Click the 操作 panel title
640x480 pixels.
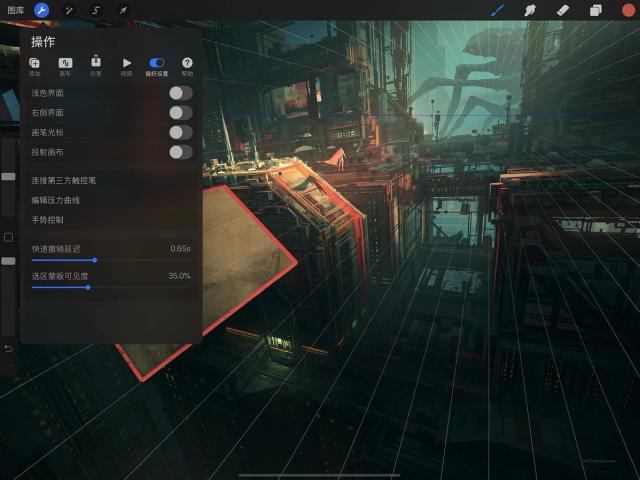tap(43, 42)
